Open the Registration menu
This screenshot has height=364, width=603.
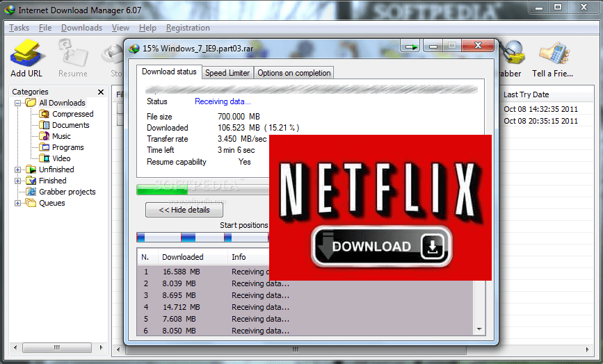coord(188,28)
